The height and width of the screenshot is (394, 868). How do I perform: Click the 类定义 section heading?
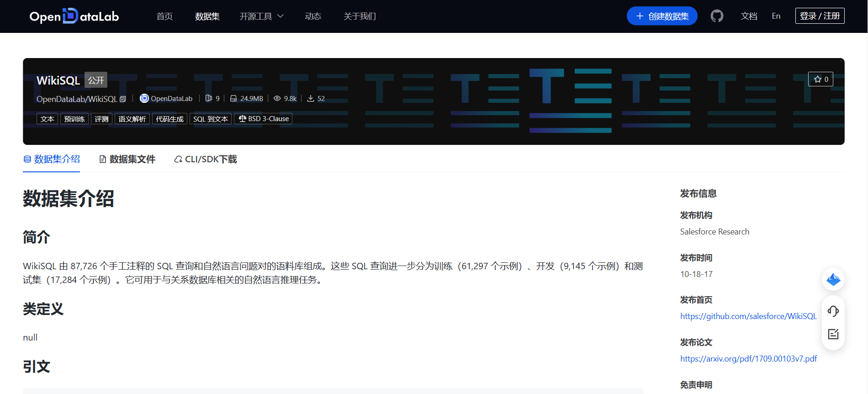click(43, 309)
